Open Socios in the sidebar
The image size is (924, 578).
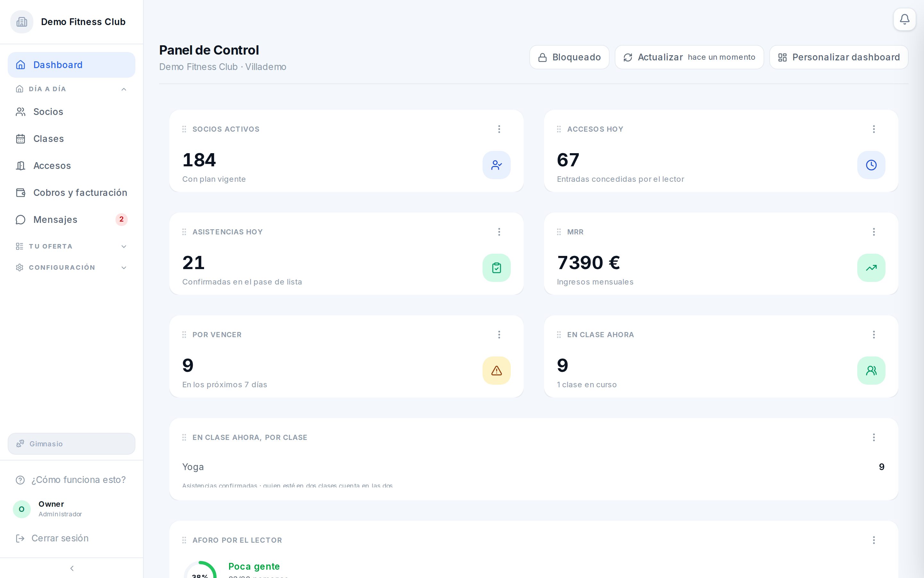click(x=72, y=112)
